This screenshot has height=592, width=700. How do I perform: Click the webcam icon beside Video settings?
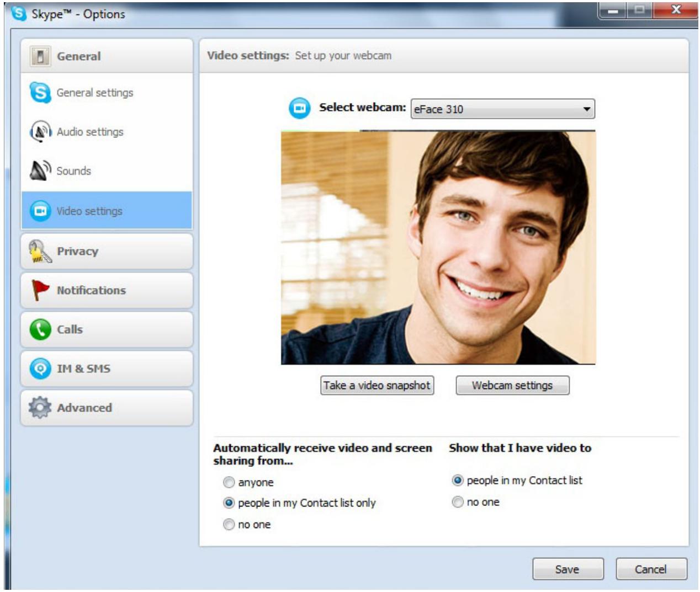click(x=40, y=211)
